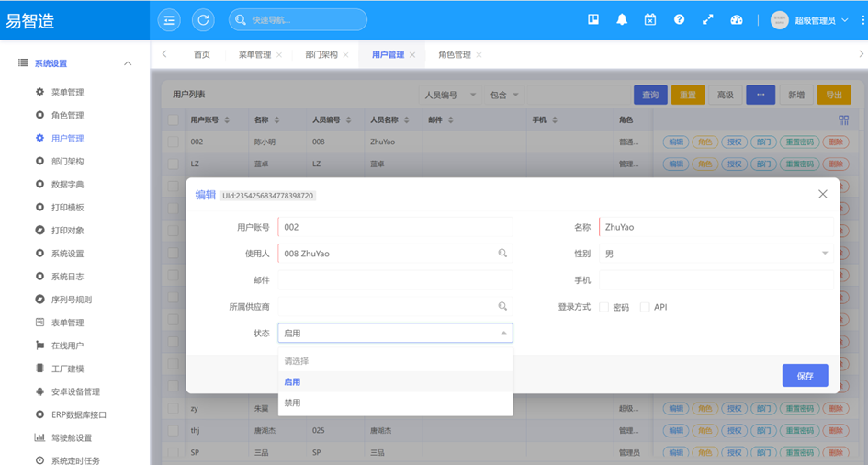This screenshot has height=465, width=868.
Task: Click the column settings grid icon
Action: [x=843, y=120]
